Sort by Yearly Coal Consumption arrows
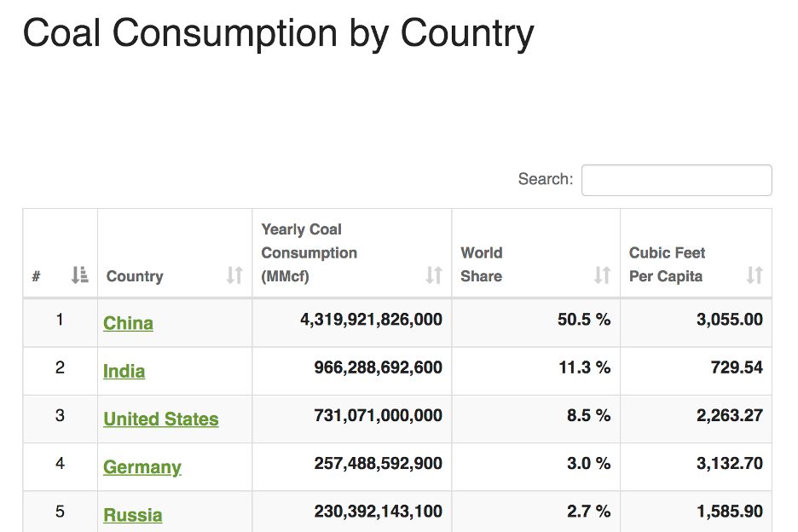 (x=434, y=275)
